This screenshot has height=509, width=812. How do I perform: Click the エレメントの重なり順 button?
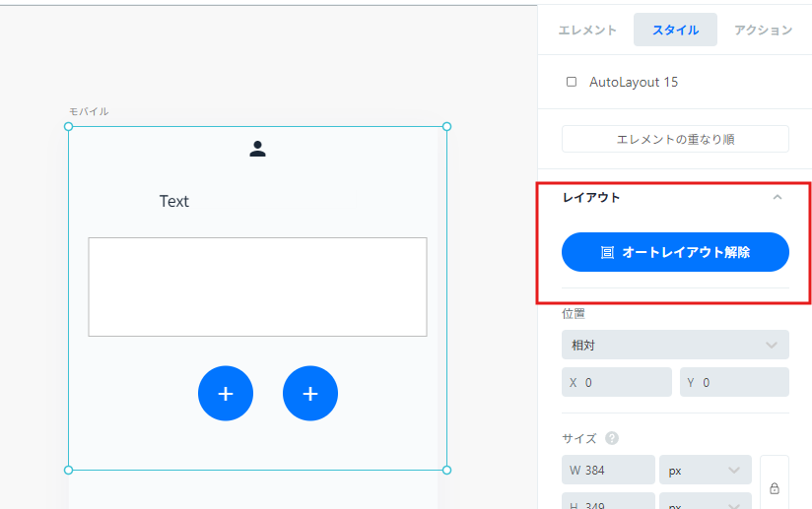675,139
